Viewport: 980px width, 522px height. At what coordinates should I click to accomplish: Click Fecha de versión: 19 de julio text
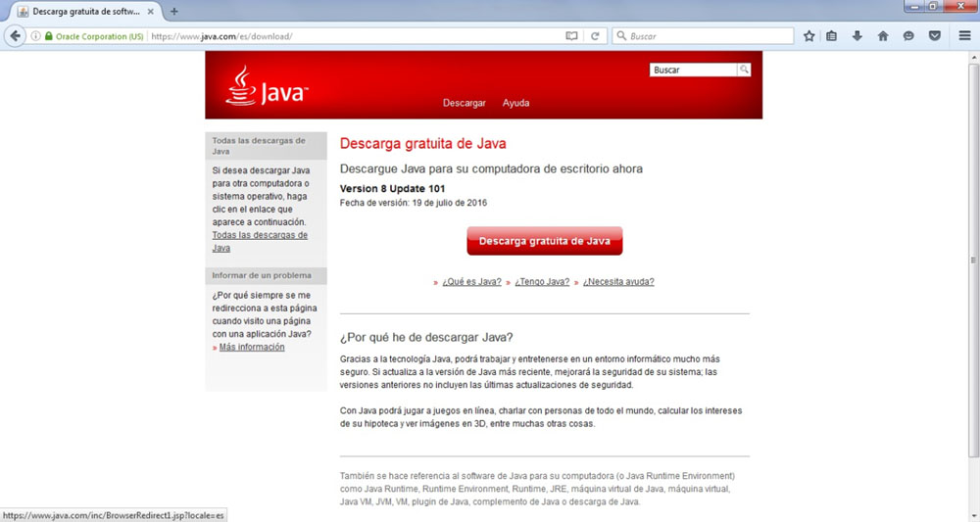pyautogui.click(x=414, y=203)
